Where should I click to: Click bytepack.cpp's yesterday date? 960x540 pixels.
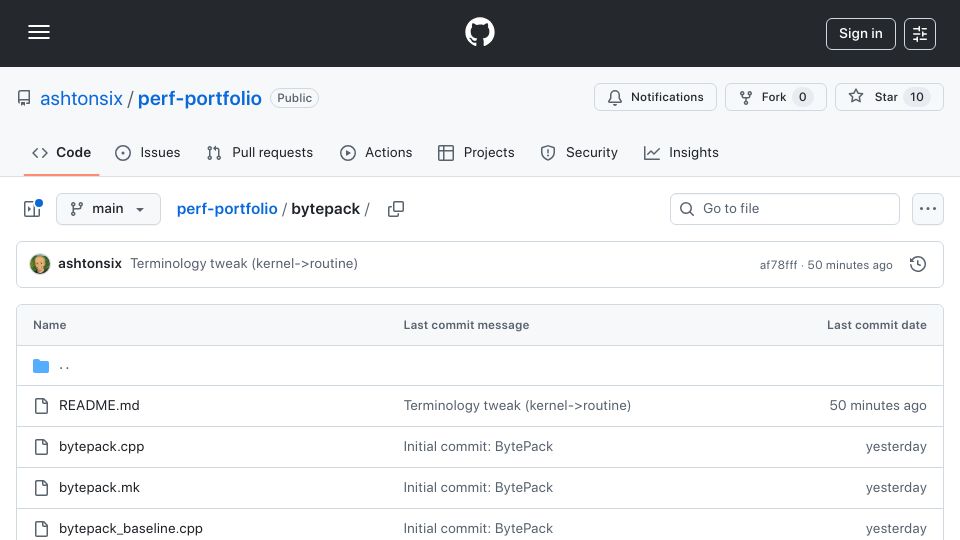pyautogui.click(x=896, y=446)
